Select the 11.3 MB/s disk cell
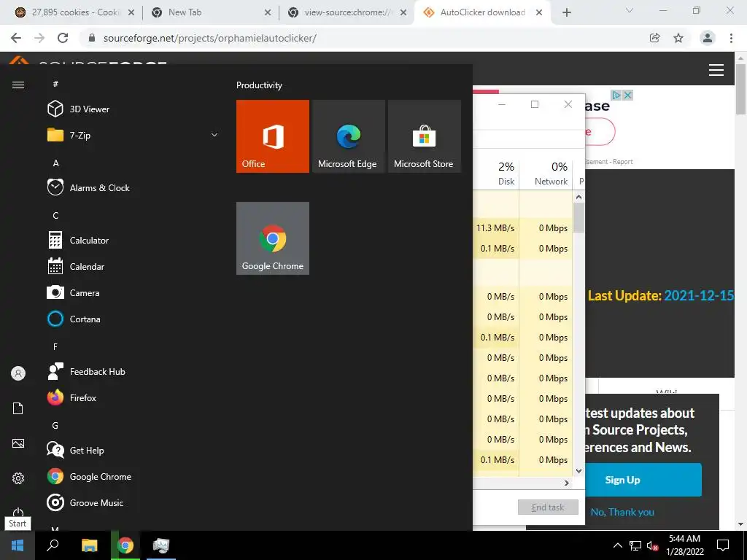Screen dimensions: 747x560 (495, 228)
